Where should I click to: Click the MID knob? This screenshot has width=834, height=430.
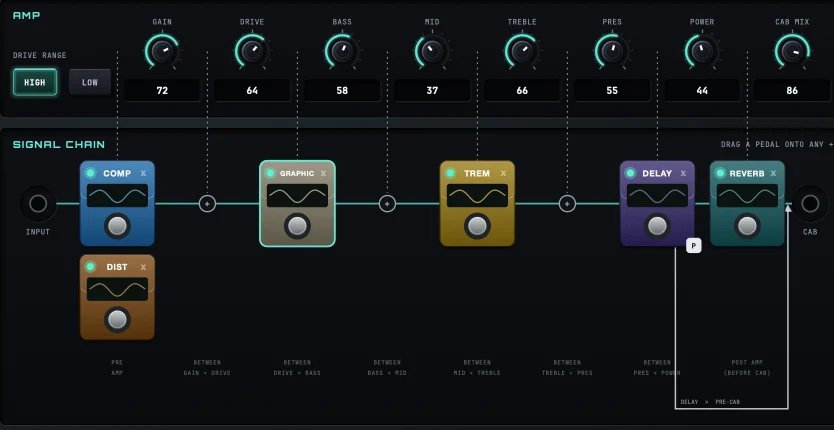point(432,52)
